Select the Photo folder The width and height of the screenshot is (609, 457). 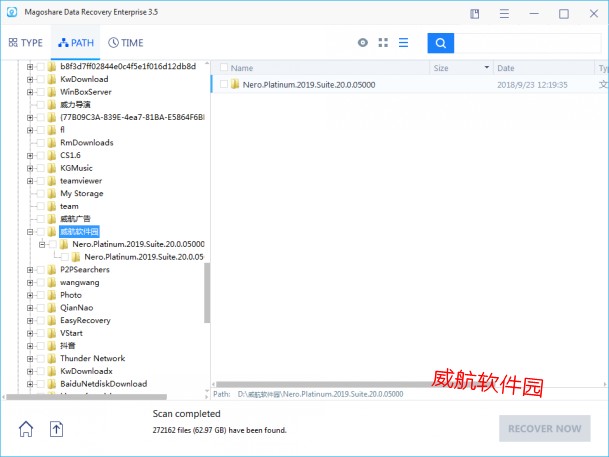71,295
